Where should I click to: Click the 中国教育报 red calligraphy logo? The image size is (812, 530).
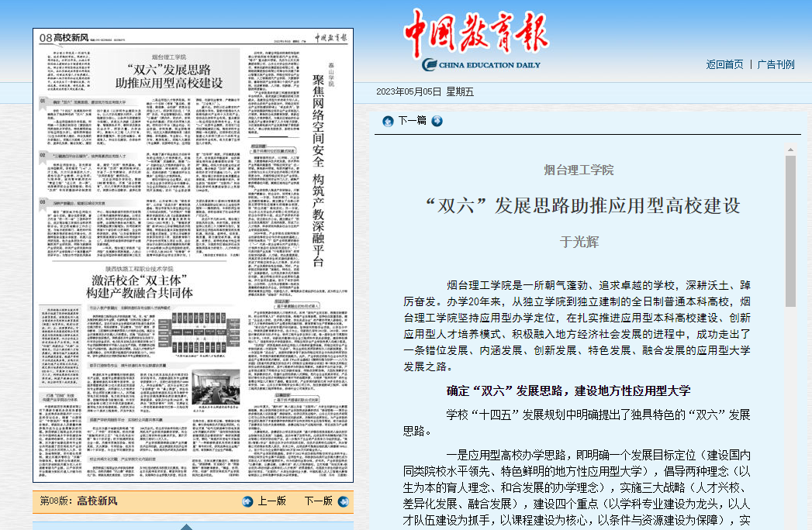point(475,33)
